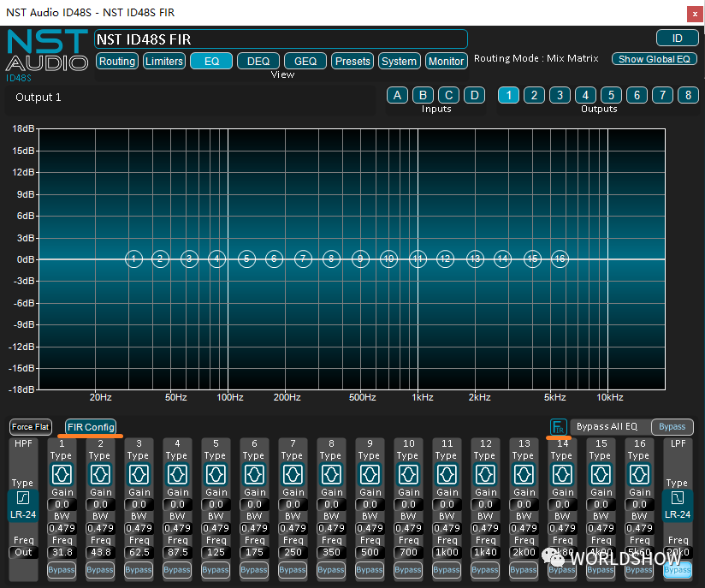
Task: Click band 7 Gain value 0.0
Action: 293,504
